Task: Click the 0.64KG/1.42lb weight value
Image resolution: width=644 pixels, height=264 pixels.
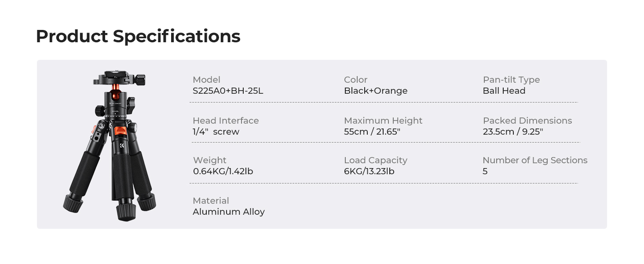Action: [223, 171]
